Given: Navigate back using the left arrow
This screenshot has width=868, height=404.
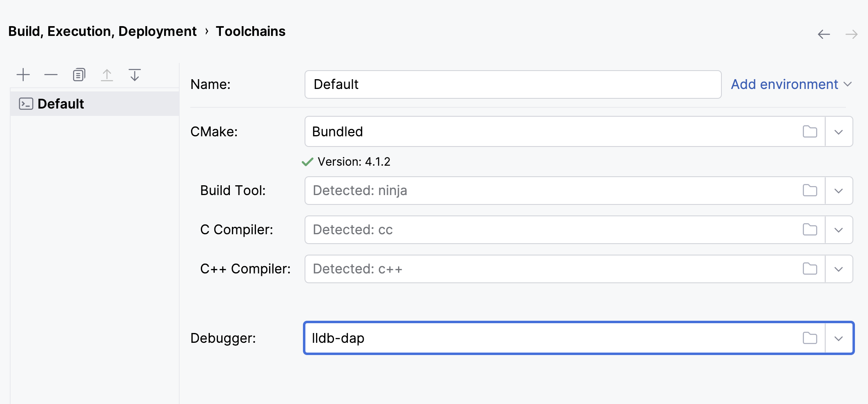Looking at the screenshot, I should [x=825, y=34].
